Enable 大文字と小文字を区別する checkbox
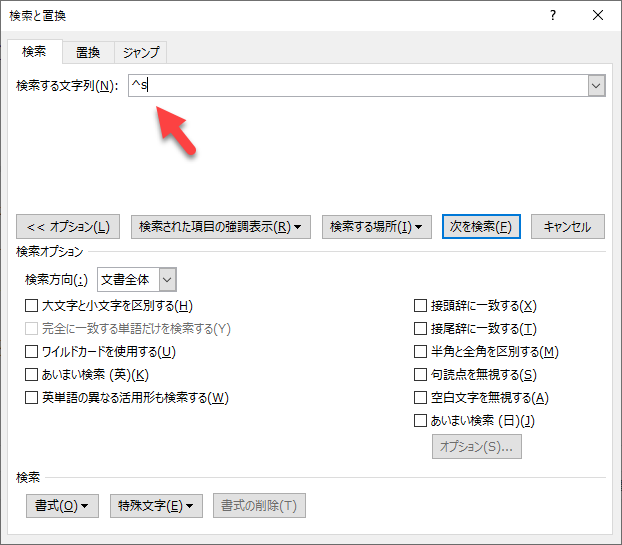This screenshot has width=622, height=545. click(x=32, y=306)
